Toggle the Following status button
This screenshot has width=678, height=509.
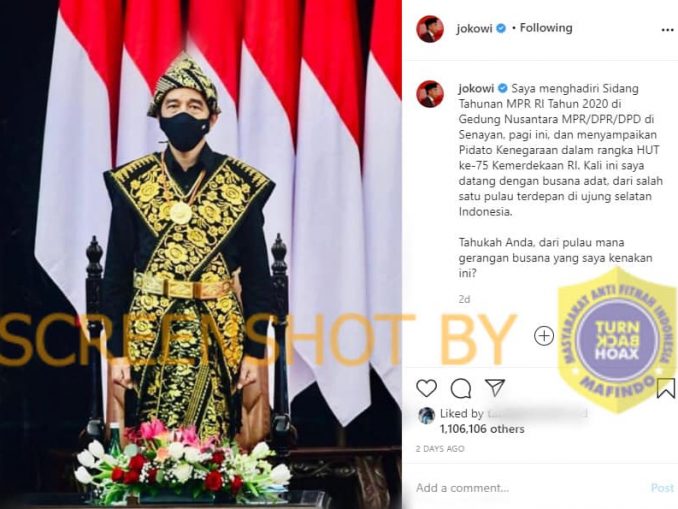[546, 28]
